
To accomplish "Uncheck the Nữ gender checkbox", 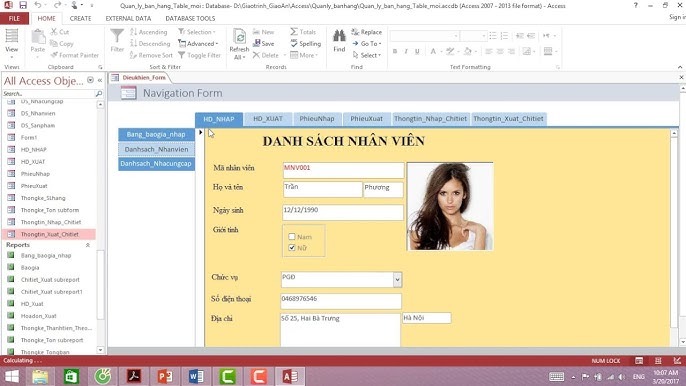I will [292, 248].
